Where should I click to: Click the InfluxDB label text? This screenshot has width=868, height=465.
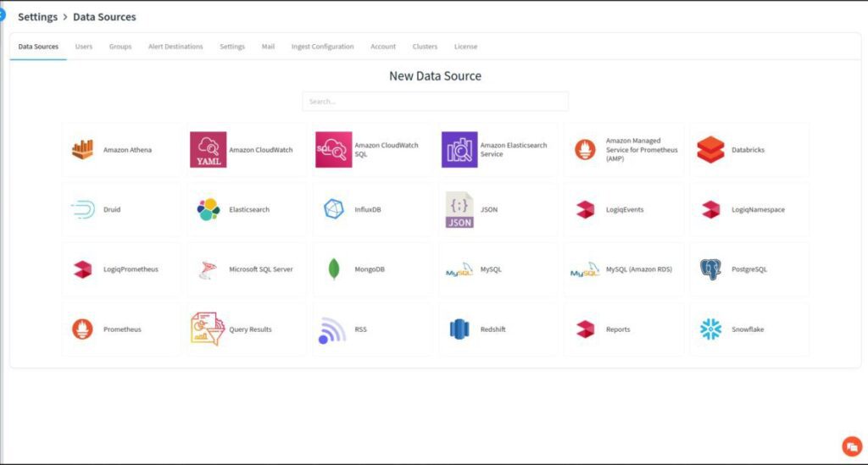coord(368,209)
